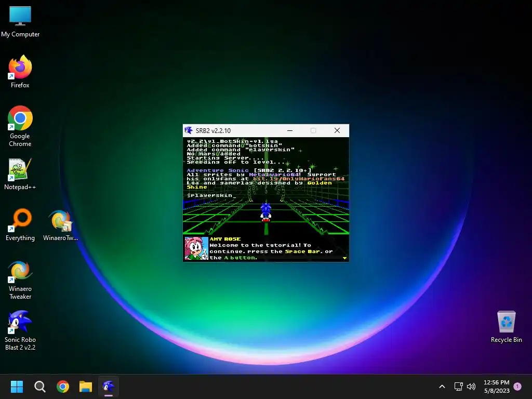Select the Everything search desktop shortcut
The width and height of the screenshot is (532, 399).
(20, 224)
